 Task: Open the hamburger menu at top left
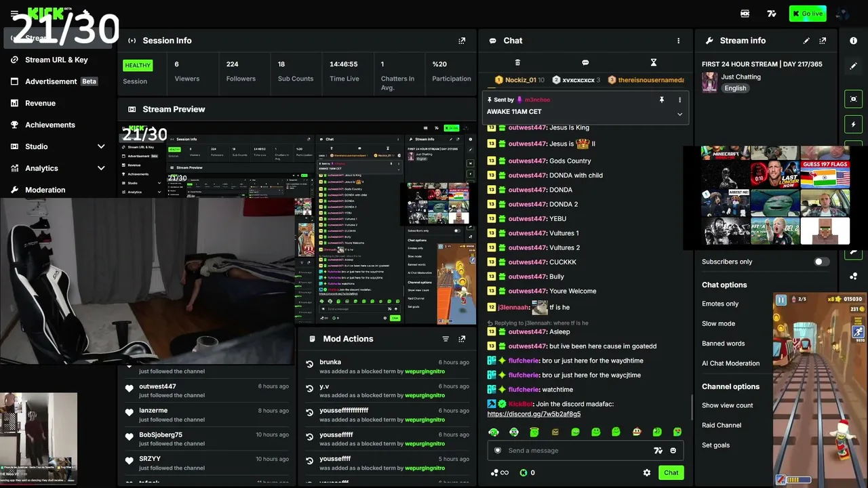[x=14, y=14]
